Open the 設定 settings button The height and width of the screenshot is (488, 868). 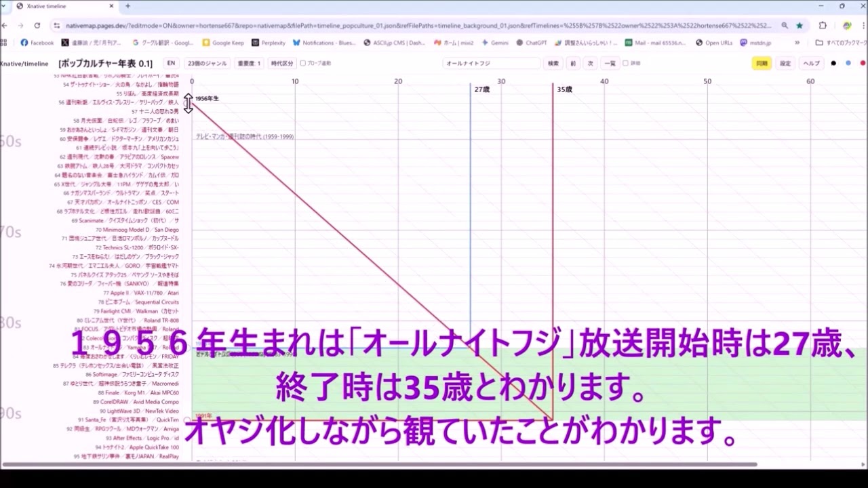click(785, 63)
